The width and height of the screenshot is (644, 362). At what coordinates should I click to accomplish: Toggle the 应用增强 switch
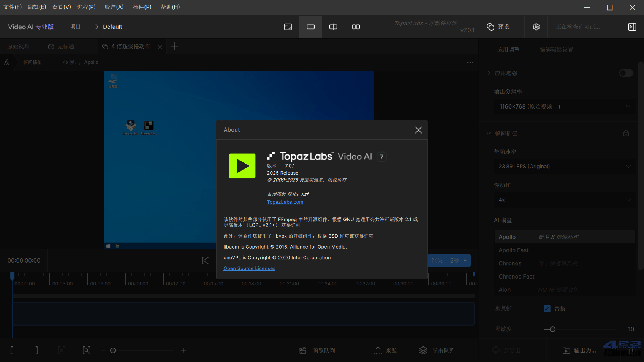coord(626,73)
